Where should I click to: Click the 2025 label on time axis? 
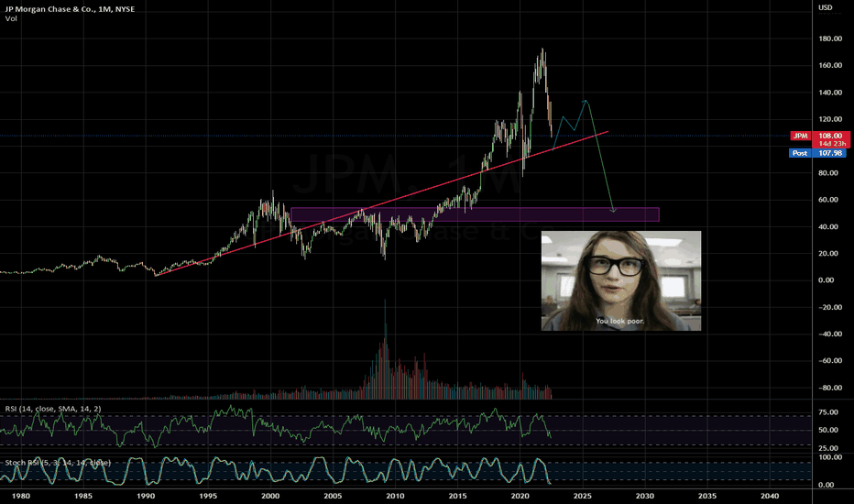coord(583,496)
